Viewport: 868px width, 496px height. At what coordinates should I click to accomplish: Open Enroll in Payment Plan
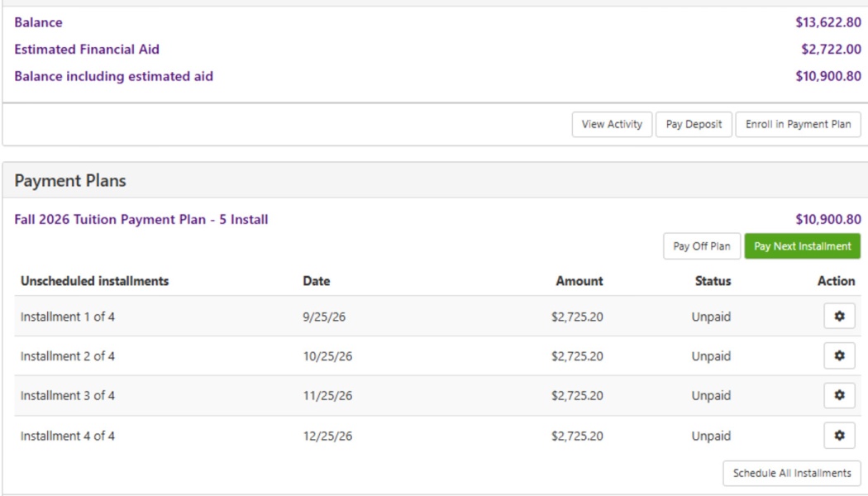coord(798,125)
